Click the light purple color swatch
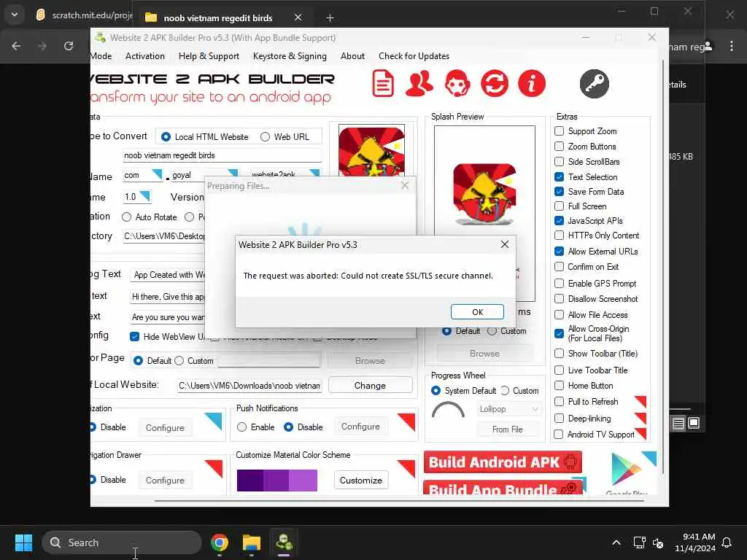Screen dimensions: 747x560 303,480
